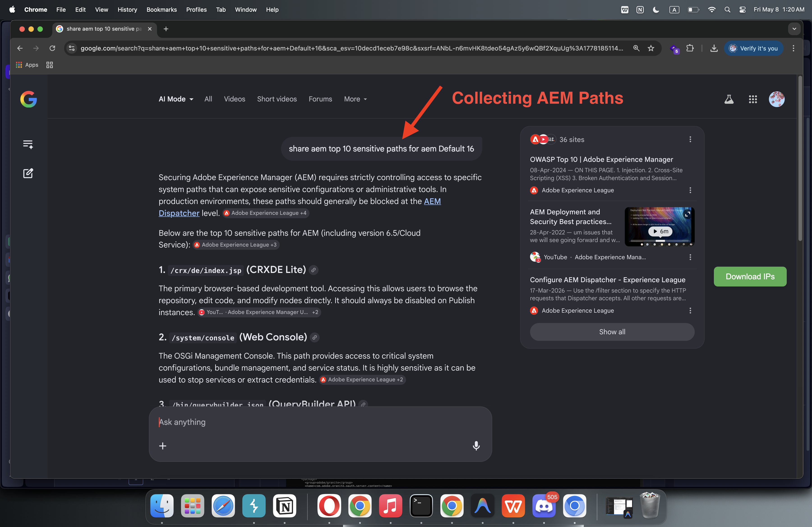Open the History menu in menu bar
The image size is (812, 527).
click(x=127, y=9)
